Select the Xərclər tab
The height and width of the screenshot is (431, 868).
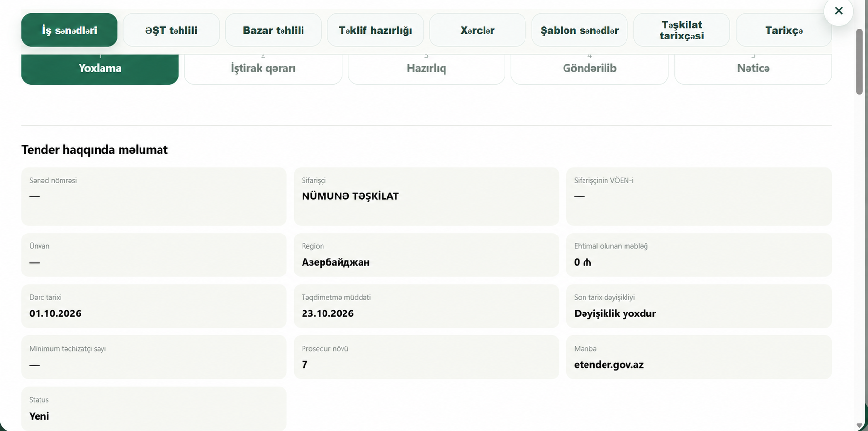click(x=477, y=30)
